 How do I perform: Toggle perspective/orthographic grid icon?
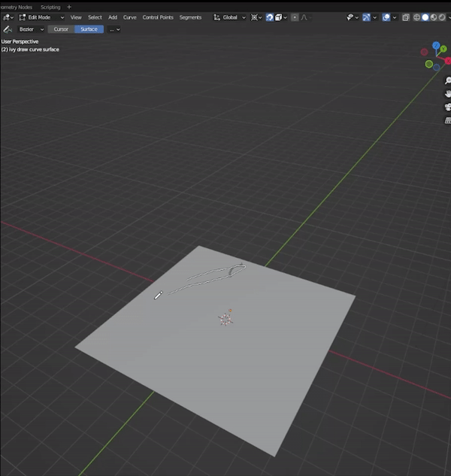tap(448, 120)
